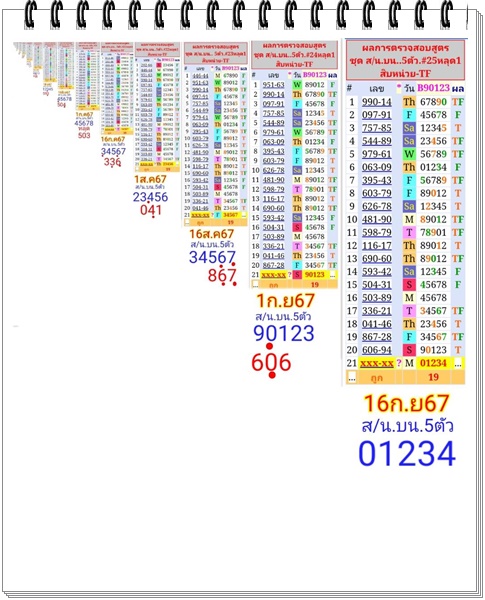Open link 481-90 in the #25 table
This screenshot has height=600, width=485.
point(377,219)
